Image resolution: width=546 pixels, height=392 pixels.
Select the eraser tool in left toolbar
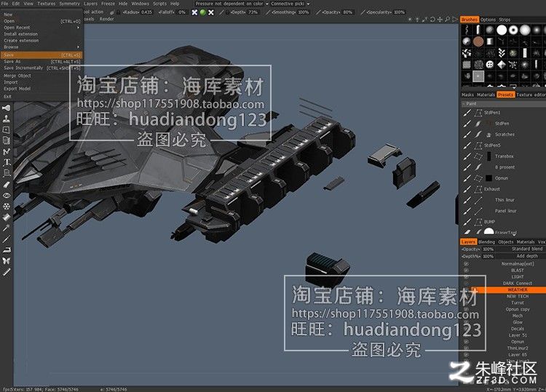7,184
